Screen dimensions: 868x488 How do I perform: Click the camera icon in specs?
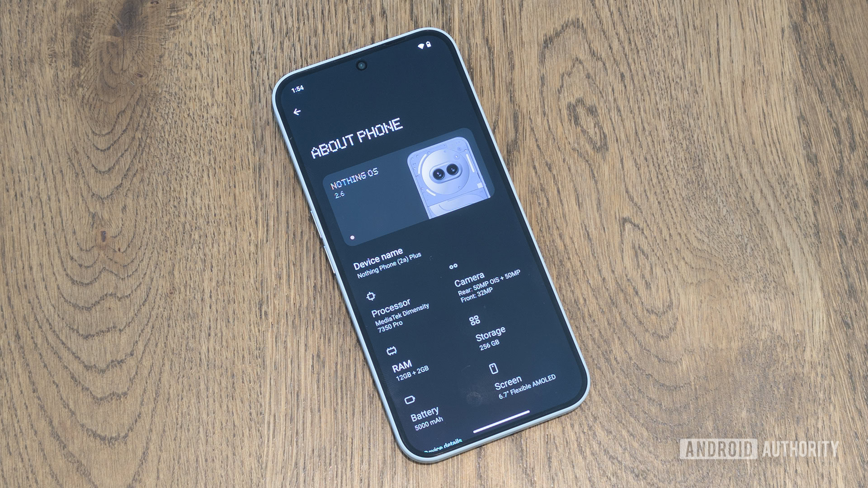pyautogui.click(x=454, y=267)
